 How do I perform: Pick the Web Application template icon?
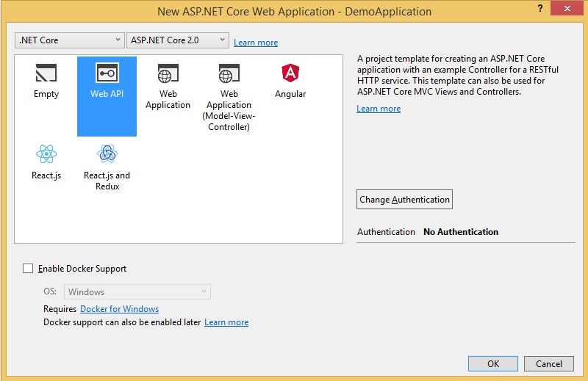(x=168, y=74)
